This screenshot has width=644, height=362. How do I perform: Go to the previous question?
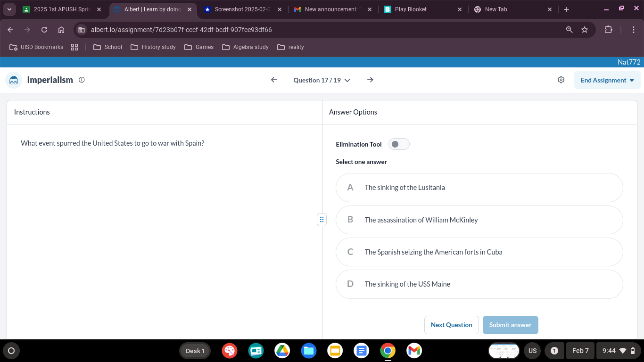[274, 80]
